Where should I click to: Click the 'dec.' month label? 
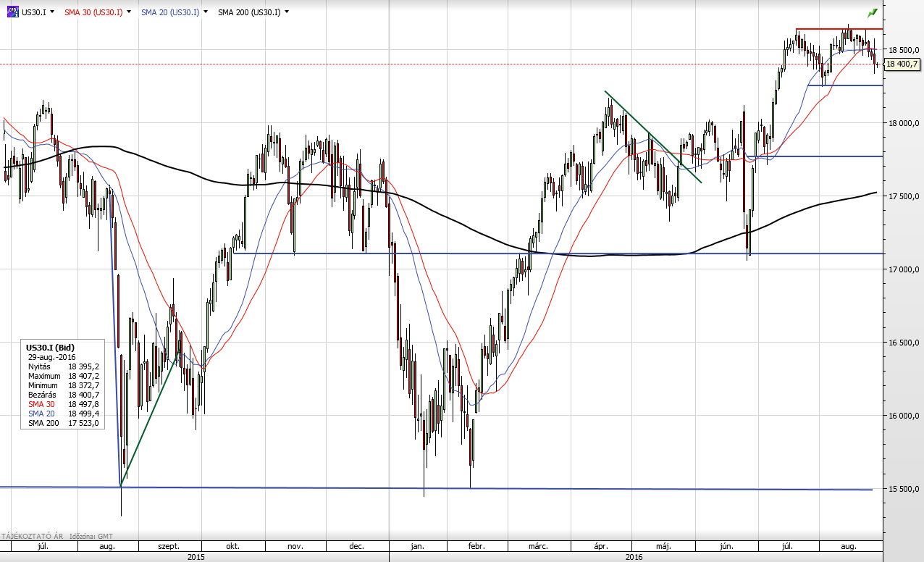(356, 546)
